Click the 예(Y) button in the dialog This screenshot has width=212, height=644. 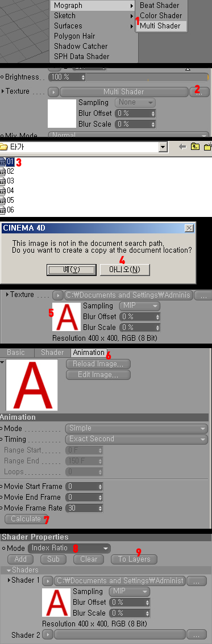[x=72, y=269]
